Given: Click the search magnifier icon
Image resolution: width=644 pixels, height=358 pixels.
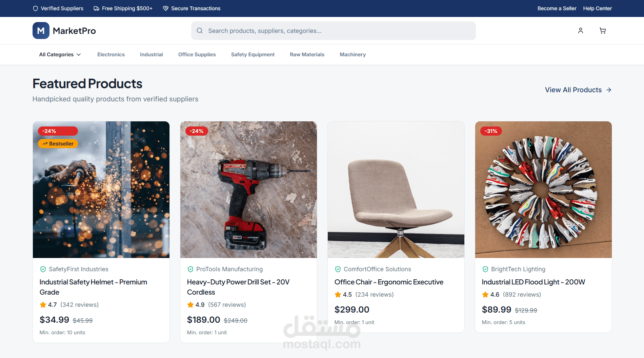Looking at the screenshot, I should (x=200, y=31).
